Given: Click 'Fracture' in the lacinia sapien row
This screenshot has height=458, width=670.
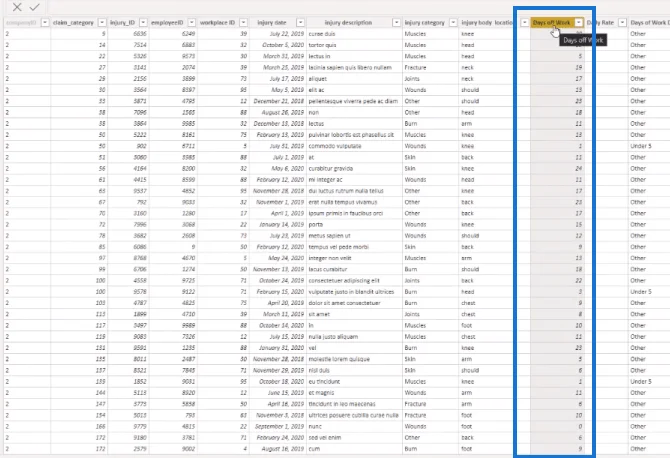Looking at the screenshot, I should tap(415, 68).
